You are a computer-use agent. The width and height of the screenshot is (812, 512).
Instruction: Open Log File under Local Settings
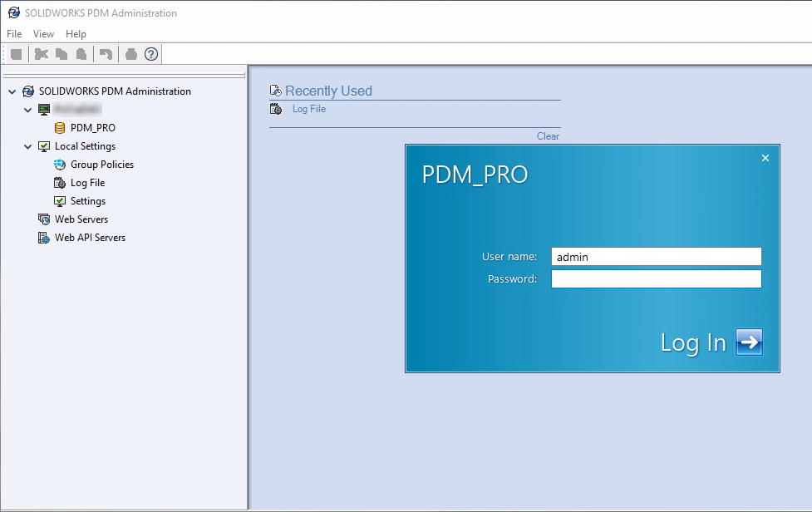(87, 183)
